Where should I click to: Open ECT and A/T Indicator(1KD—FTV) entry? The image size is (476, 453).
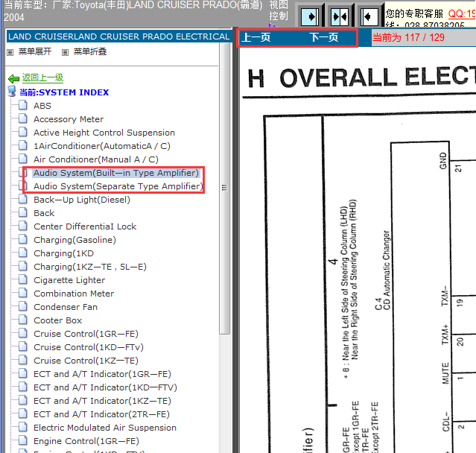pos(105,387)
